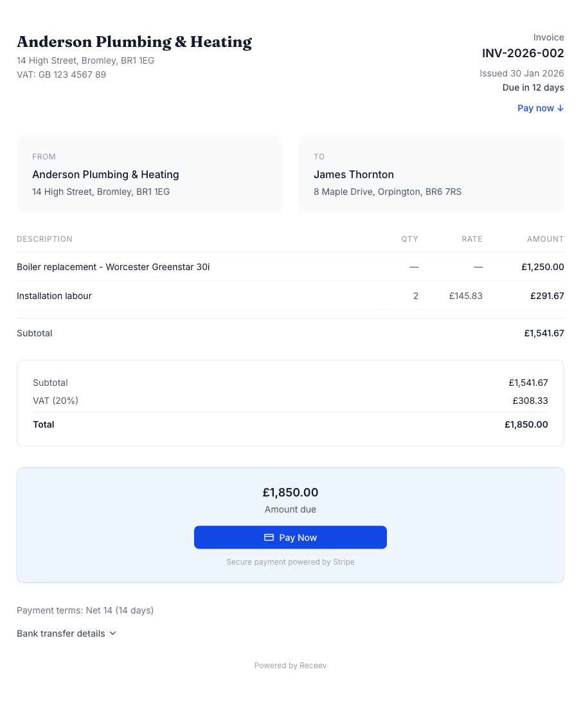Select the Anderson Plumbing & Heating logo text
581x728 pixels.
click(x=134, y=42)
